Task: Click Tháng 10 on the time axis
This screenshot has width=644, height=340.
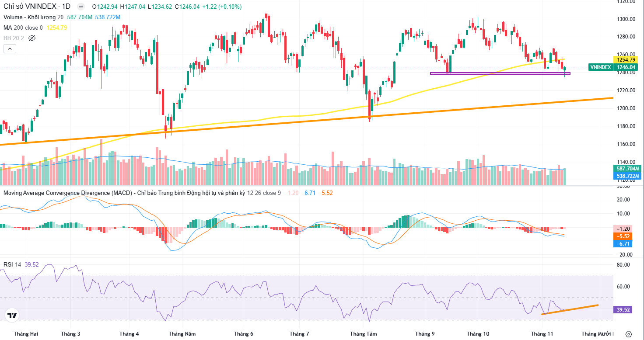Action: tap(478, 333)
